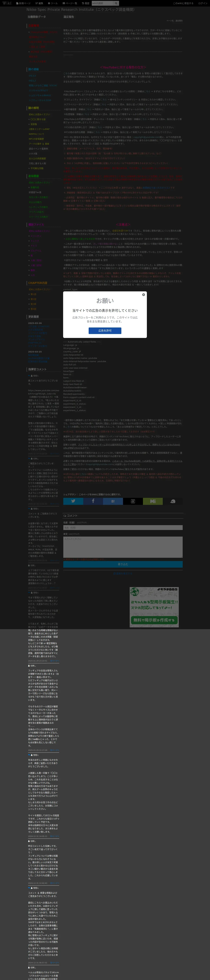Expand 第3部 under CHAPTER内容
This screenshot has height=980, width=210.
[32, 304]
